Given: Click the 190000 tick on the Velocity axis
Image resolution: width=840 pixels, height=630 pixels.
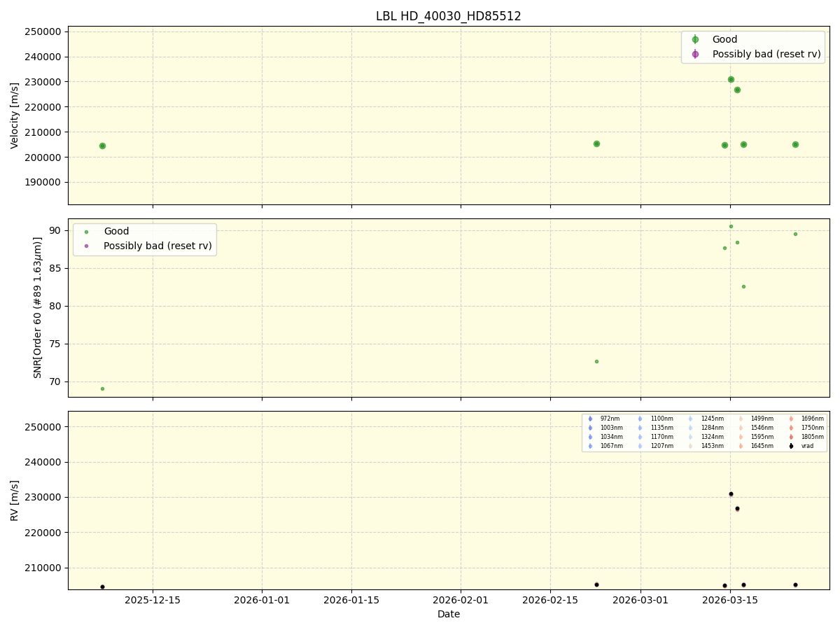Looking at the screenshot, I should [x=43, y=182].
